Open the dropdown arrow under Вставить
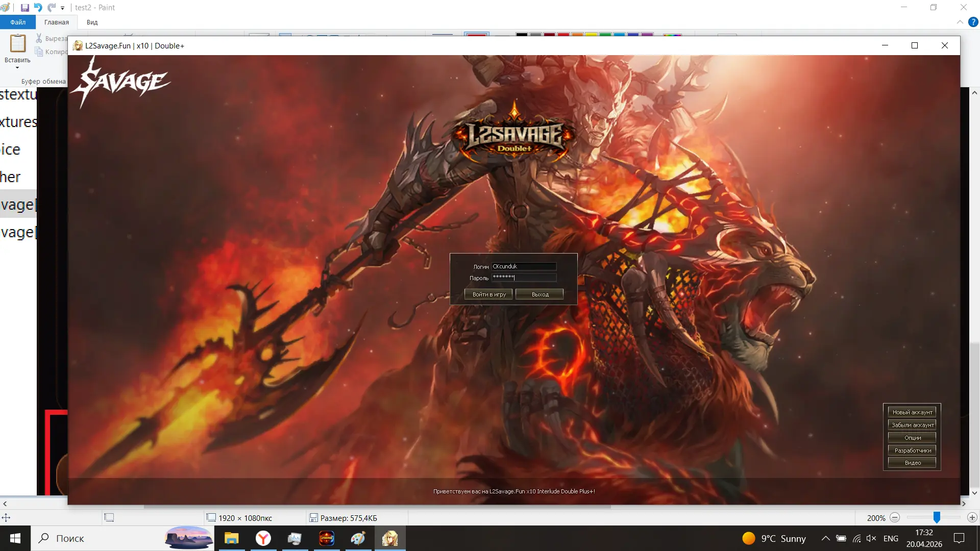The width and height of the screenshot is (980, 551). pos(17,68)
